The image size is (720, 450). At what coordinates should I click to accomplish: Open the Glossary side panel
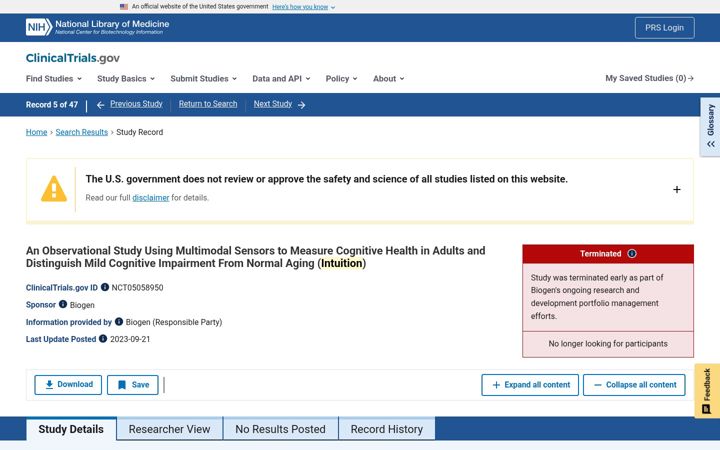tap(710, 127)
